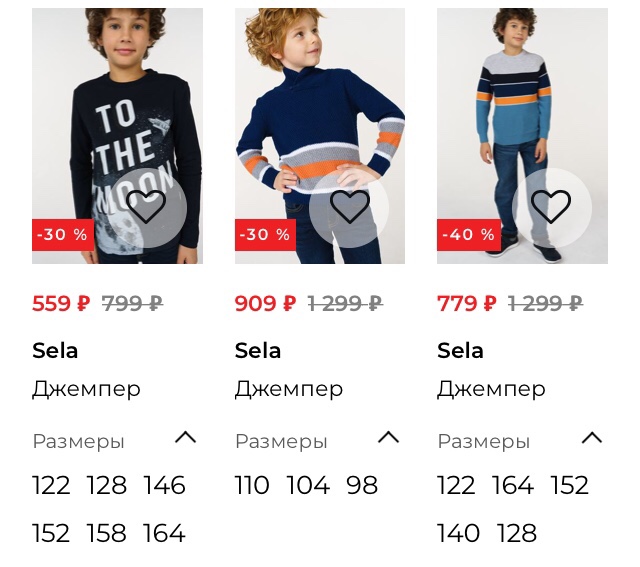Select size 164 for the third jumper
This screenshot has height=567, width=640.
click(513, 485)
